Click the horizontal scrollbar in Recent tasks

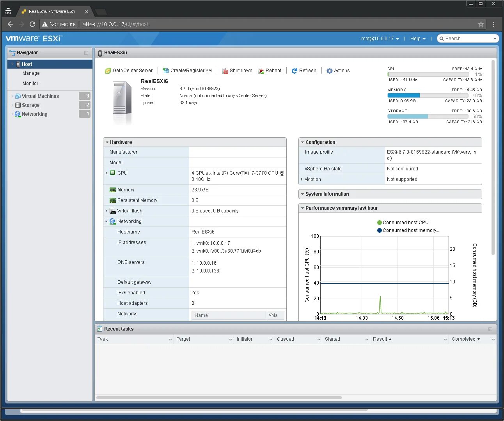219,398
